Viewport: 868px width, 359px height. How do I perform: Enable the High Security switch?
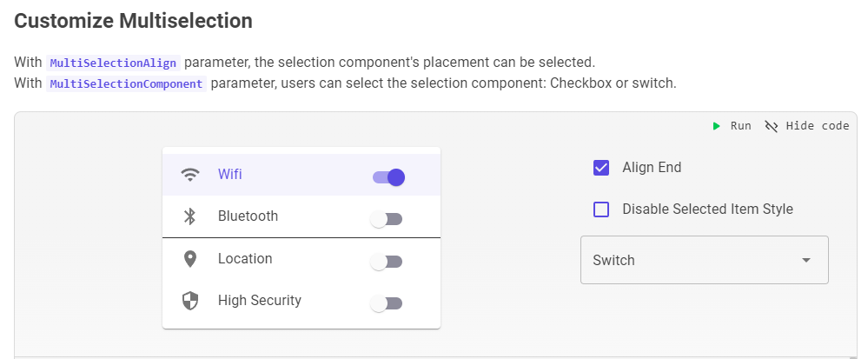387,303
